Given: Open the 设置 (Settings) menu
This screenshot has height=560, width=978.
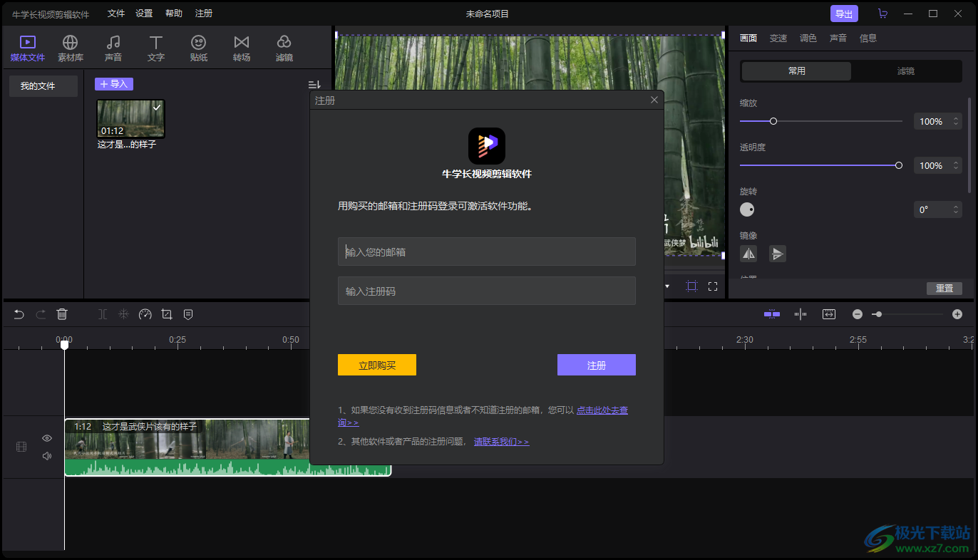Looking at the screenshot, I should (144, 14).
